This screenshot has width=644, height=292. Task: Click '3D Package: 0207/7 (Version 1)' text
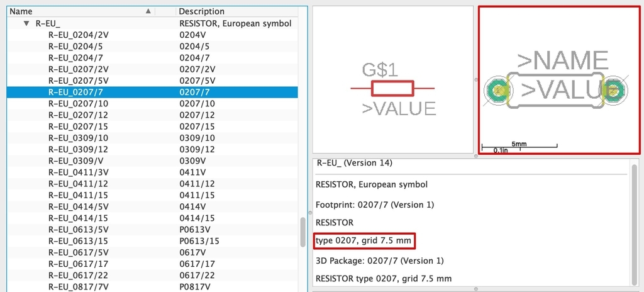379,261
